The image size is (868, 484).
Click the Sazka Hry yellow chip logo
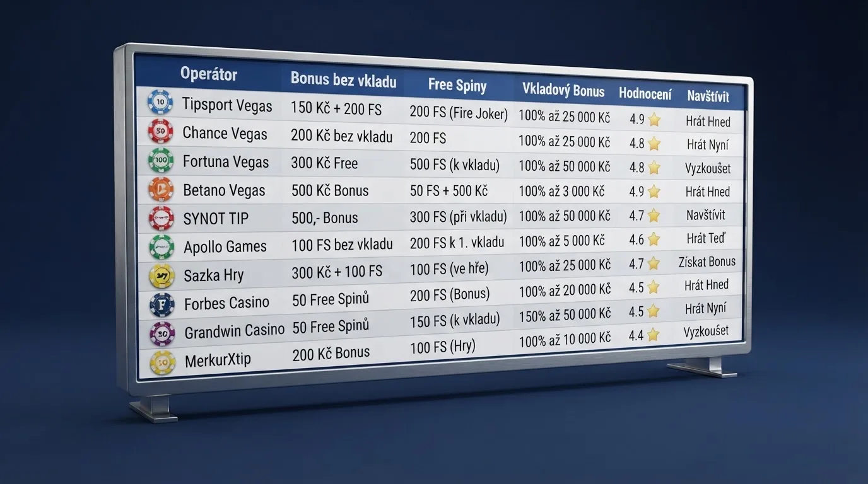[161, 275]
